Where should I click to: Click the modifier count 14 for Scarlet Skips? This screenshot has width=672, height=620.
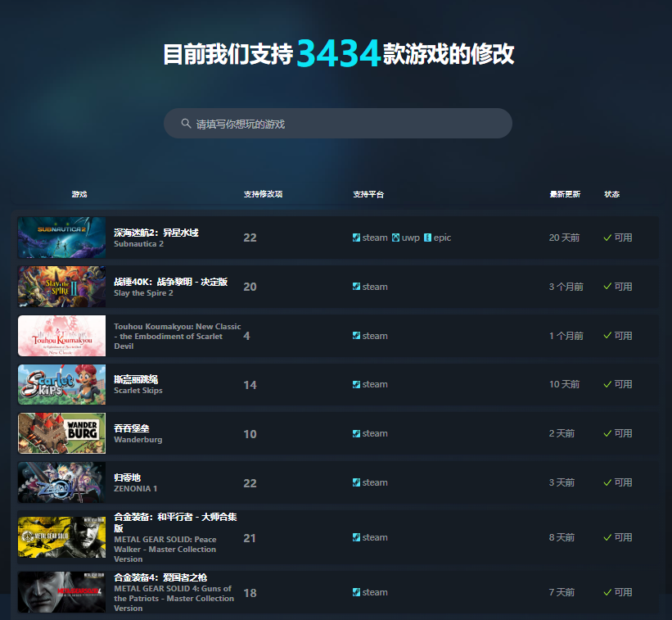250,385
